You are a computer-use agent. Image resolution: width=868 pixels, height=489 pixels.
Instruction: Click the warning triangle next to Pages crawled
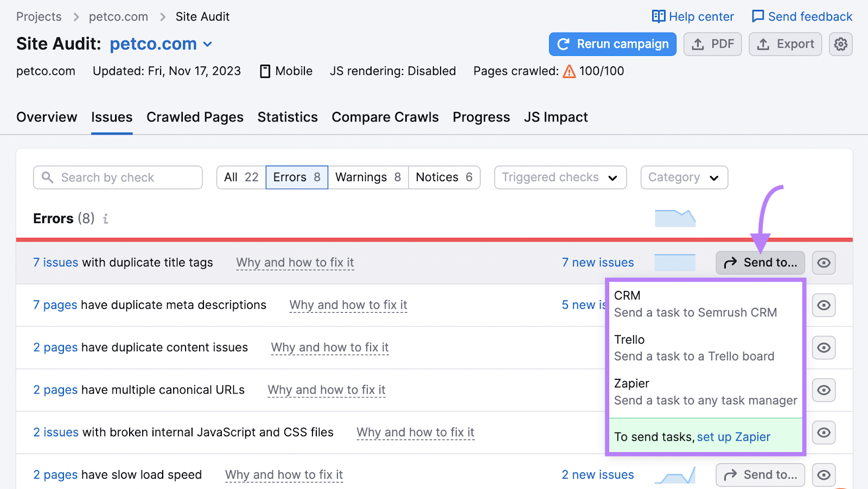pos(569,71)
